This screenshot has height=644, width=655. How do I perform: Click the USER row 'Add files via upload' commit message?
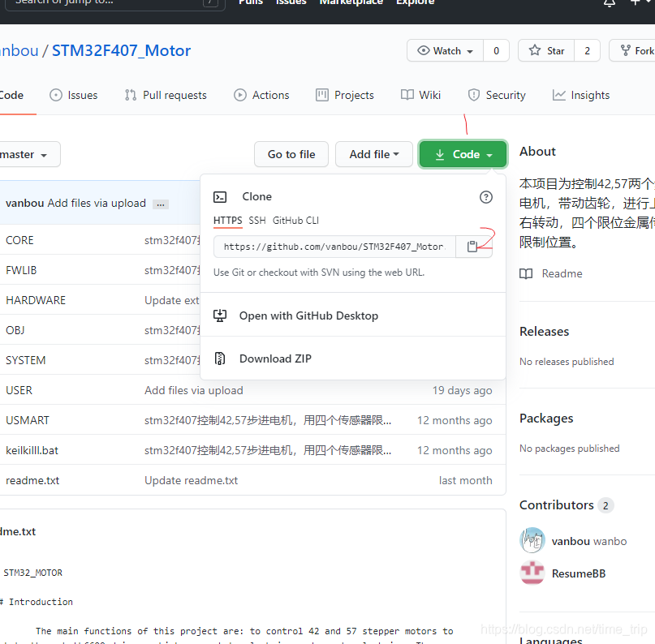pyautogui.click(x=193, y=391)
